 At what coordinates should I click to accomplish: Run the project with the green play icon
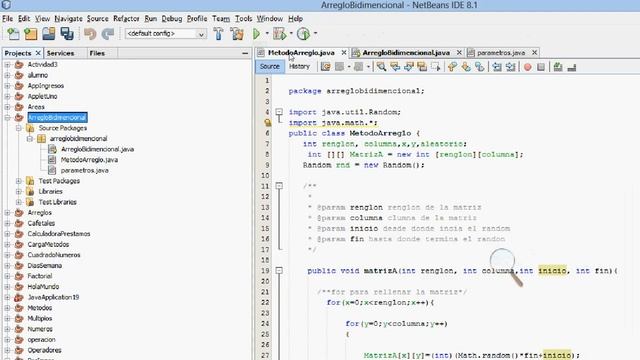pyautogui.click(x=256, y=34)
